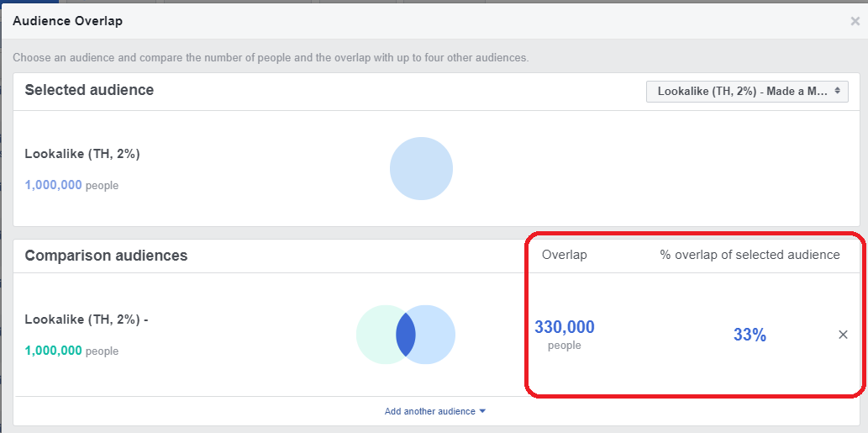Click the Audience Overlap dialog title

pos(67,21)
